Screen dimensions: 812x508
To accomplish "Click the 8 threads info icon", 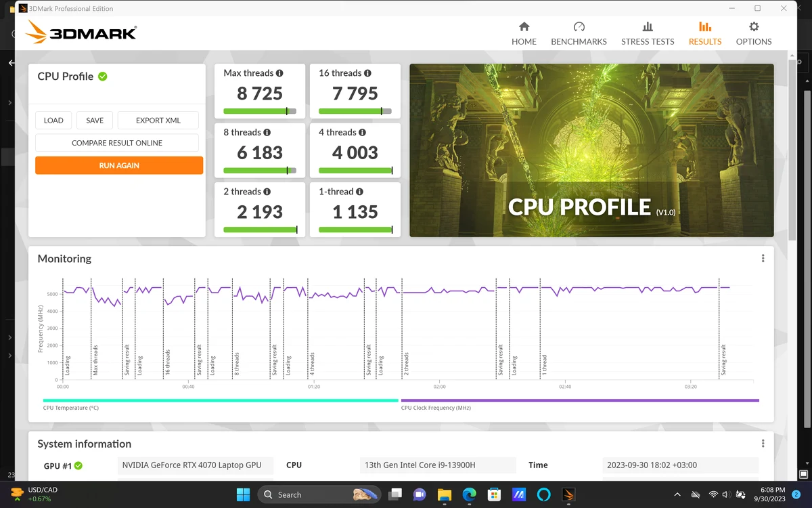I will (267, 133).
